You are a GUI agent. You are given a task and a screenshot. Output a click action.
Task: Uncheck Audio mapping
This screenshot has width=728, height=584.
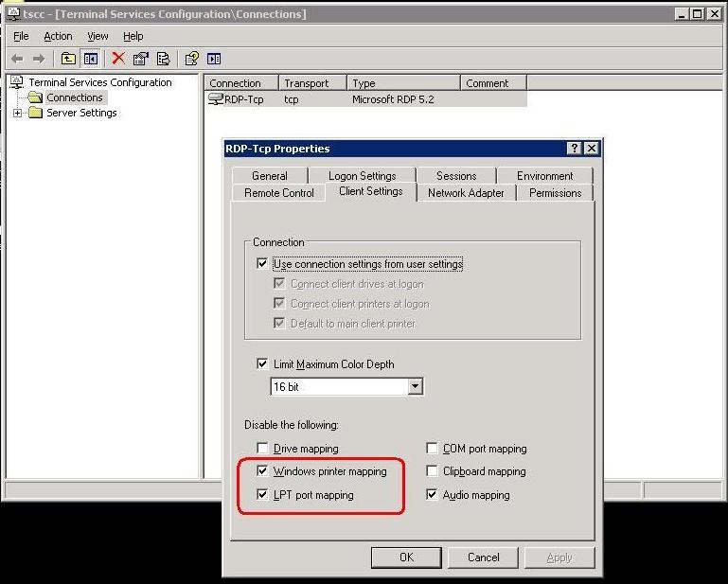pyautogui.click(x=432, y=494)
